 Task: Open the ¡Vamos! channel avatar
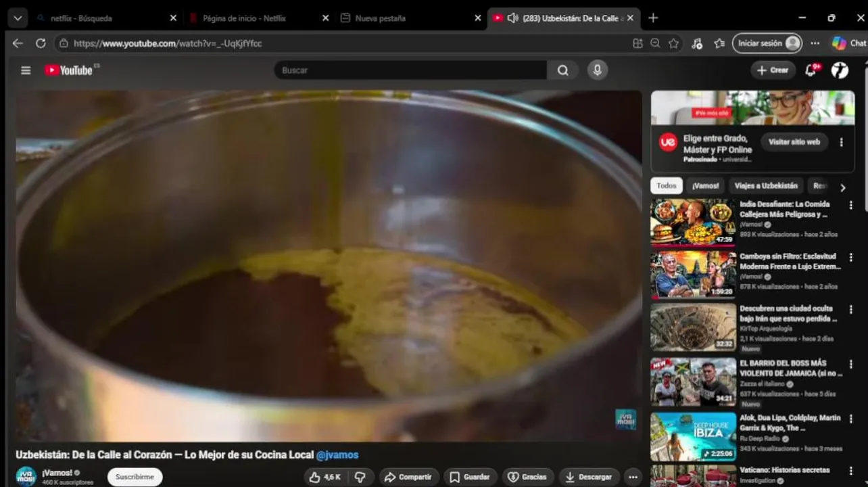[x=26, y=476]
